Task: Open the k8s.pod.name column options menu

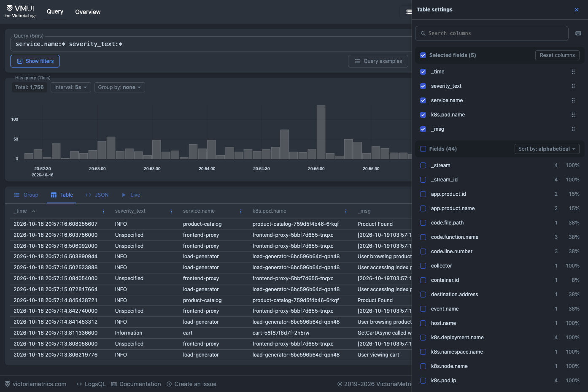Action: [x=346, y=211]
